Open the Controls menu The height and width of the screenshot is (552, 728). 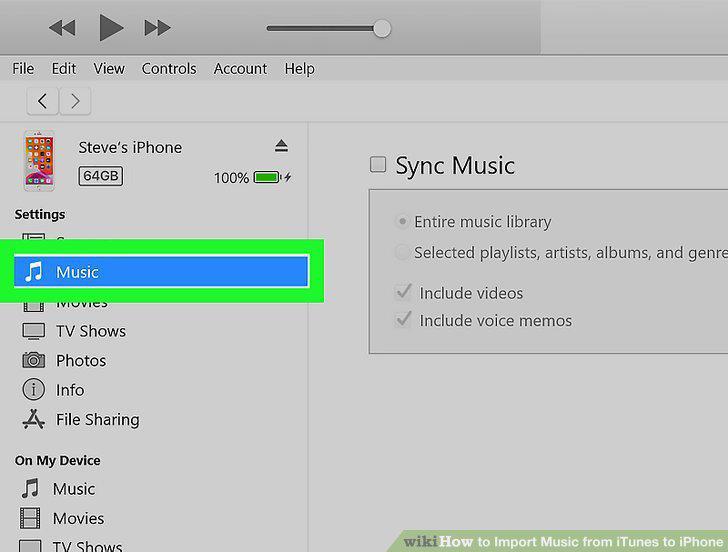169,69
